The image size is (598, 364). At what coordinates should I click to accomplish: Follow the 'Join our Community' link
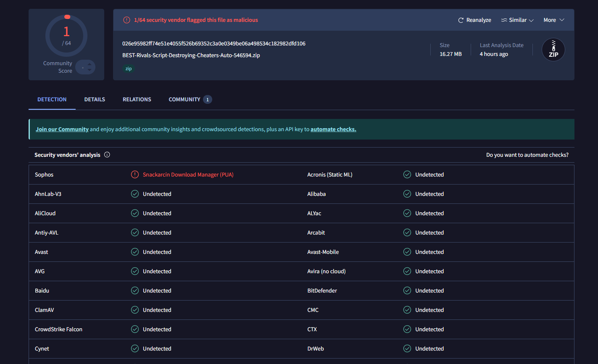pos(62,129)
